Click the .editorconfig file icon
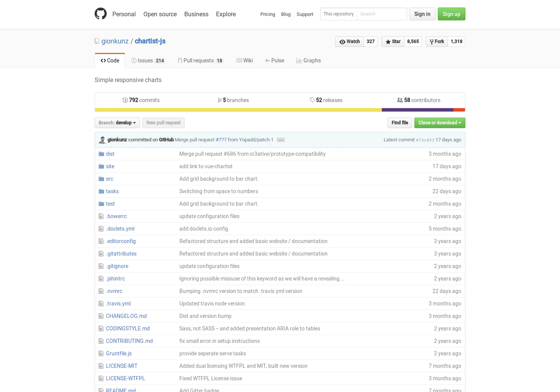 pos(101,241)
